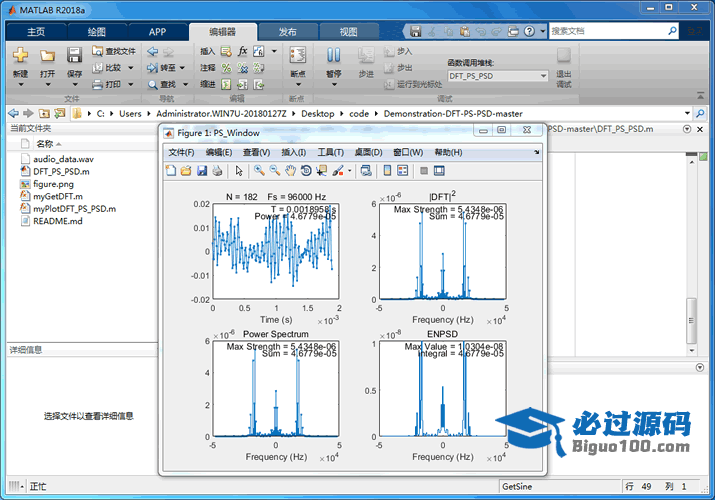Click 查找文件 find files button
Viewport: 715px width, 500px height.
point(114,51)
